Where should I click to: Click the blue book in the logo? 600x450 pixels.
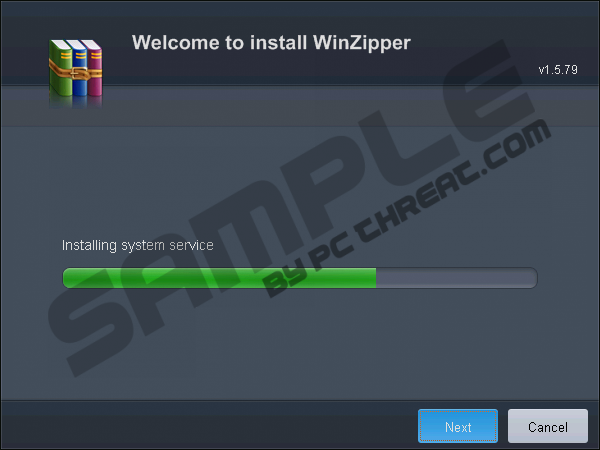(x=79, y=68)
